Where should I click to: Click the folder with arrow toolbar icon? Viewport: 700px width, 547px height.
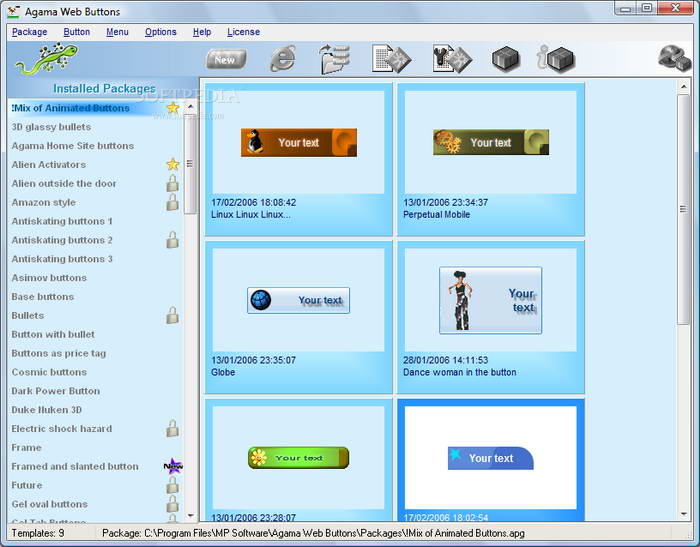coord(334,58)
